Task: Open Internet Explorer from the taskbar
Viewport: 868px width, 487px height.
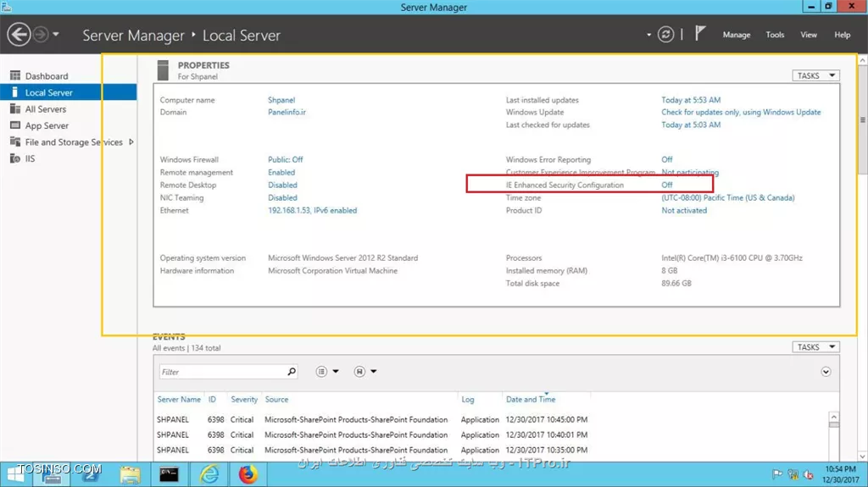Action: pos(209,475)
